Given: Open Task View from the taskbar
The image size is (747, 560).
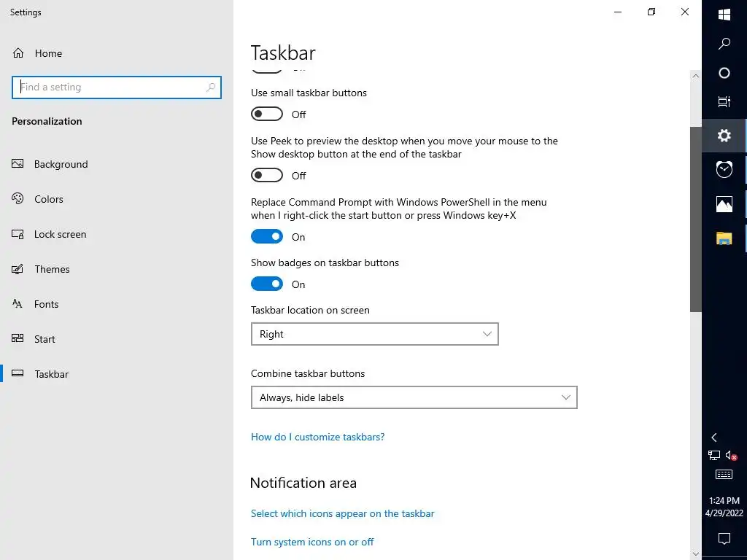Looking at the screenshot, I should tap(724, 101).
